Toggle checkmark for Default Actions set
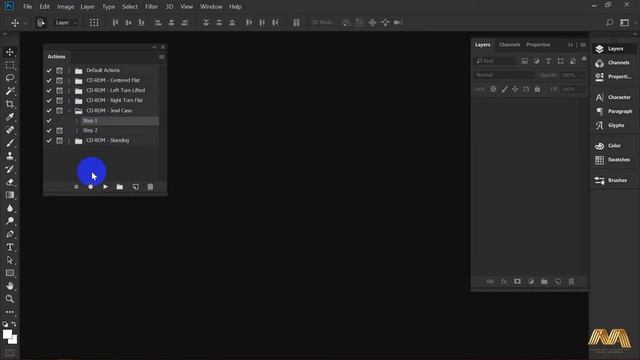Image resolution: width=640 pixels, height=360 pixels. (x=49, y=71)
